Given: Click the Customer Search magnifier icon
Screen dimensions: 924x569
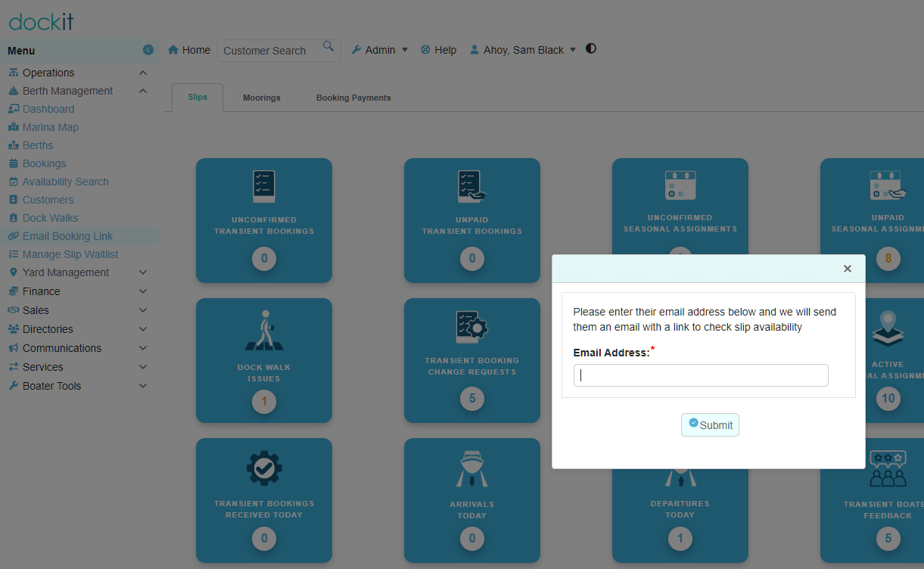Looking at the screenshot, I should pyautogui.click(x=328, y=46).
